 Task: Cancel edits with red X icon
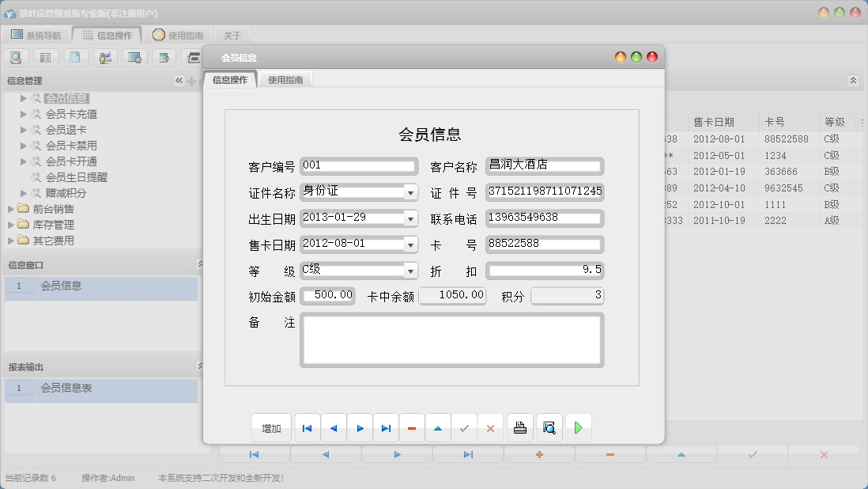tap(491, 427)
